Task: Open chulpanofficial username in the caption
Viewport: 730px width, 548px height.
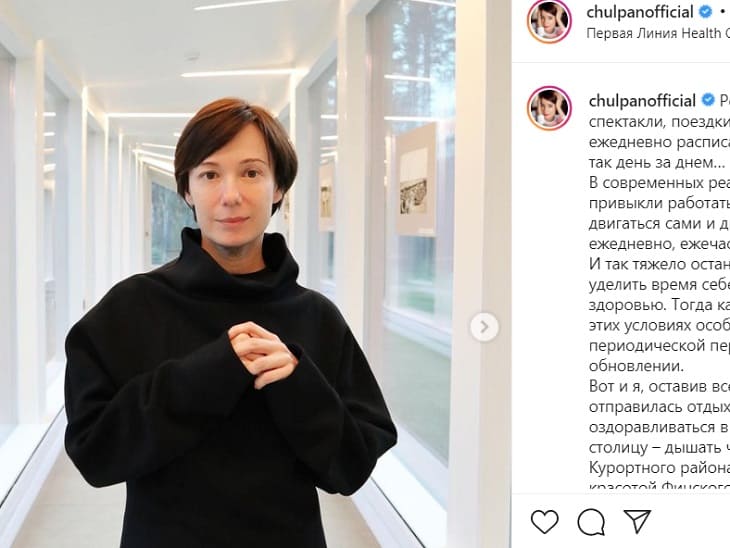Action: (x=642, y=100)
